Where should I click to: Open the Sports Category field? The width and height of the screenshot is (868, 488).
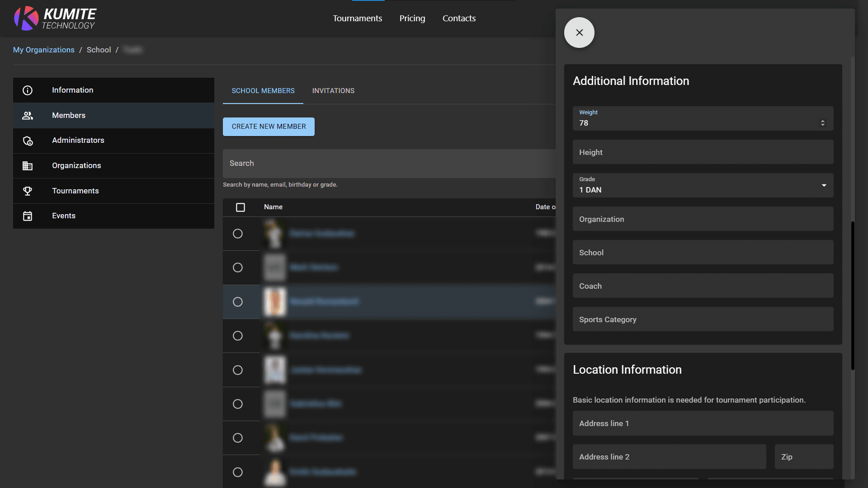point(703,319)
